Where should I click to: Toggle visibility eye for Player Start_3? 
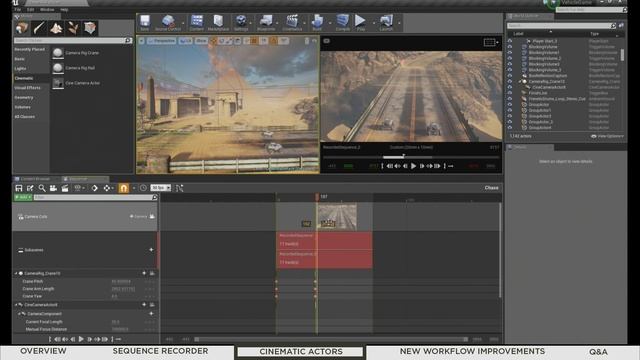(510, 41)
